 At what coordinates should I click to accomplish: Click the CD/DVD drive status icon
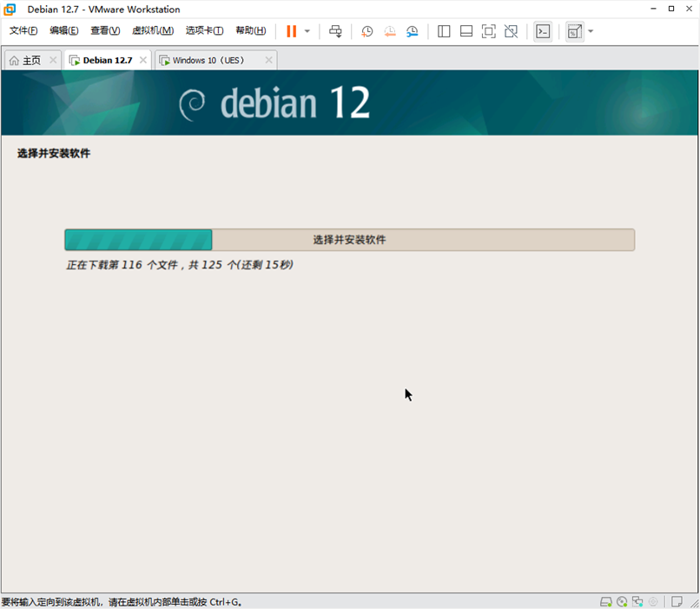coord(622,602)
